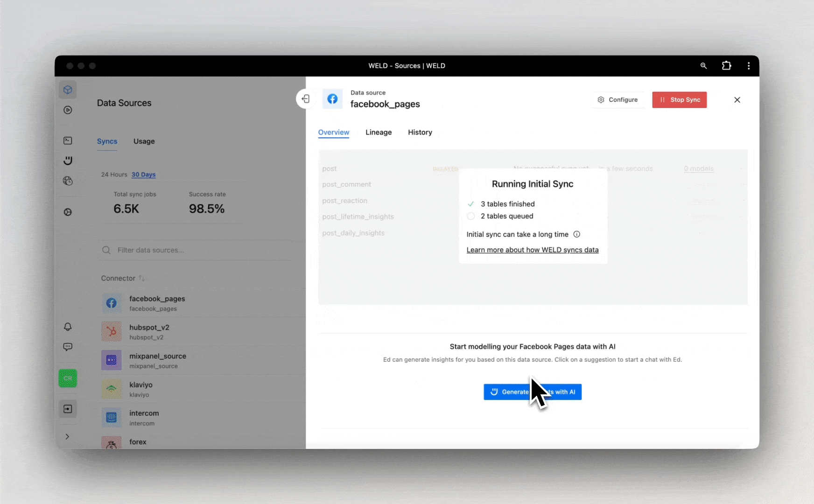
Task: Select the 30 Days time range
Action: tap(143, 175)
